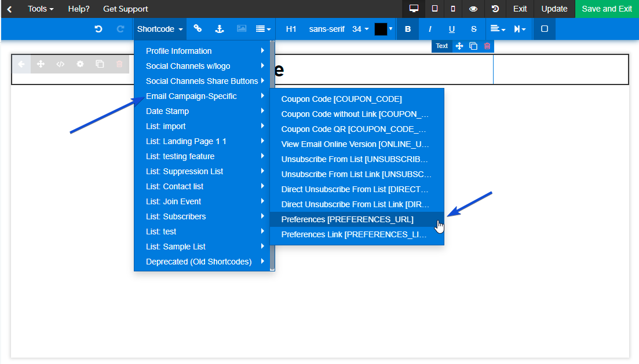
Task: Toggle bold formatting
Action: [408, 29]
